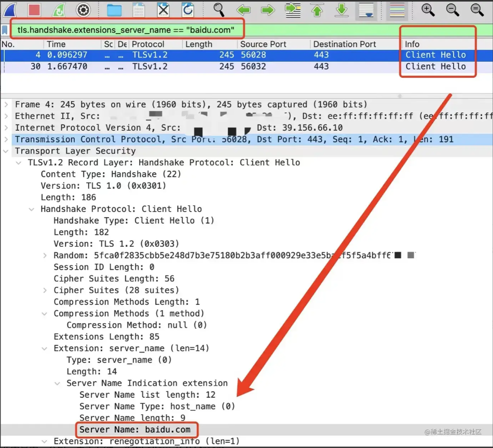Close the capture file X icon
Viewport: 493px width, 448px height.
(x=163, y=10)
